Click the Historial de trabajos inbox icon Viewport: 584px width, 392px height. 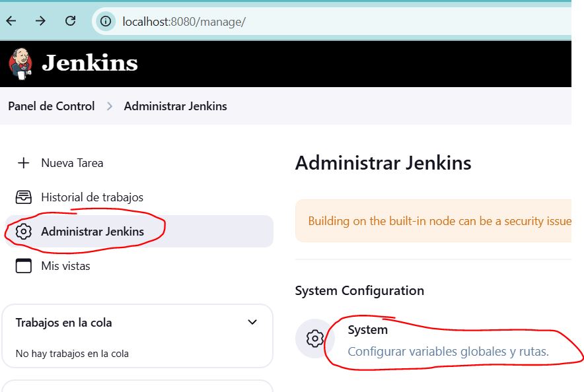click(x=22, y=197)
